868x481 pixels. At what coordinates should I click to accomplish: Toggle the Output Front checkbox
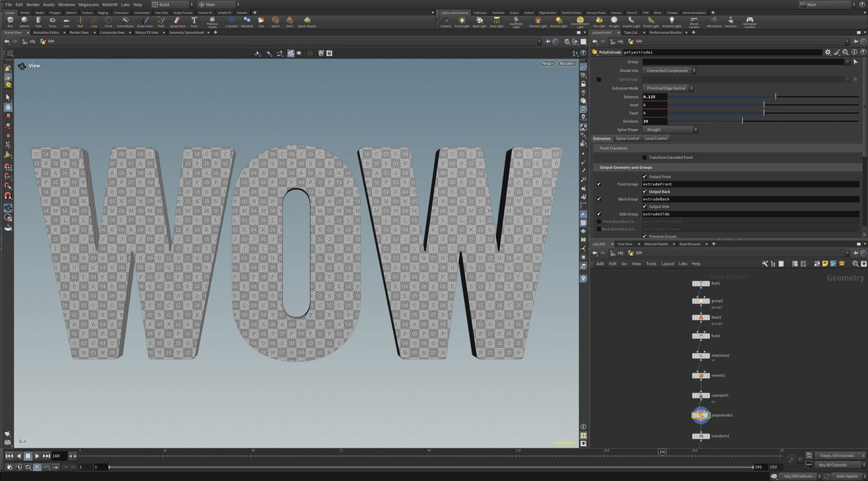[644, 176]
